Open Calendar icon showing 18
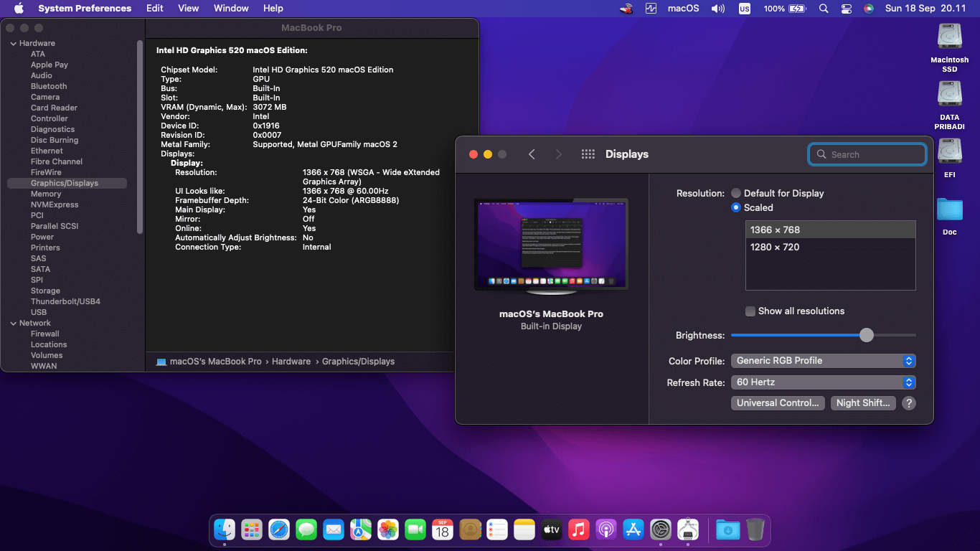980x551 pixels. (443, 530)
